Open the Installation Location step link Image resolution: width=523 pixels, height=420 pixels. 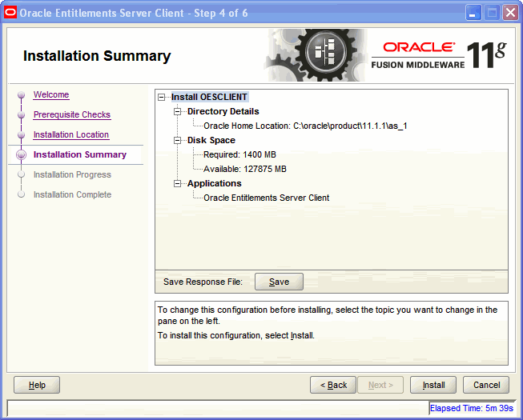click(71, 134)
